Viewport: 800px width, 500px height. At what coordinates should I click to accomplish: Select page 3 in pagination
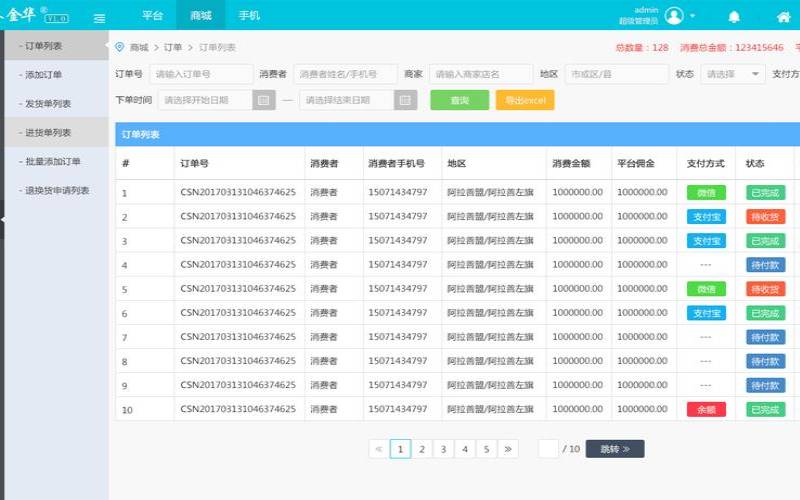click(x=443, y=449)
